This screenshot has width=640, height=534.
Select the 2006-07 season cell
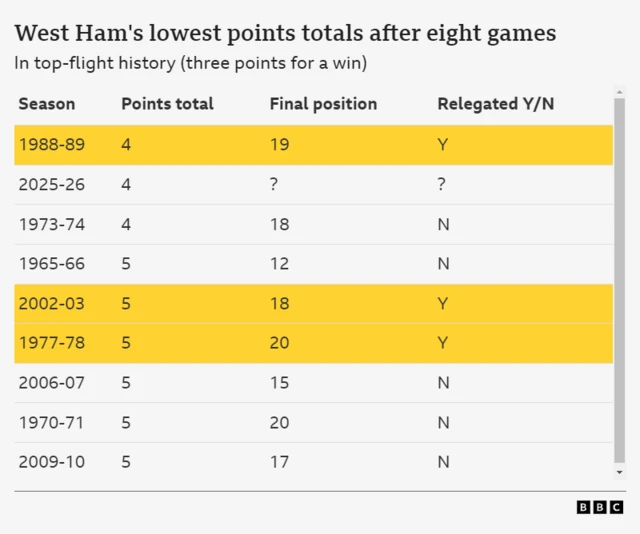point(51,383)
